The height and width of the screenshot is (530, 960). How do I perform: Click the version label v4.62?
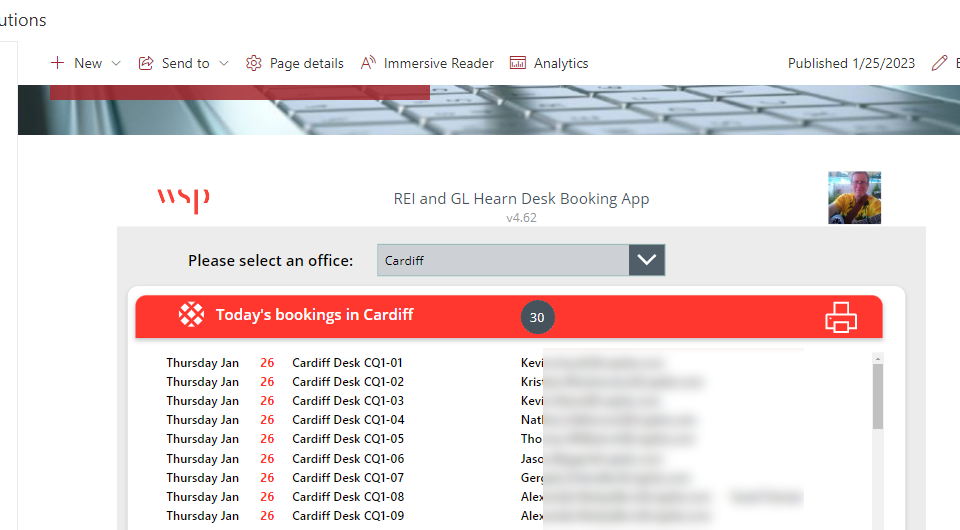[521, 218]
